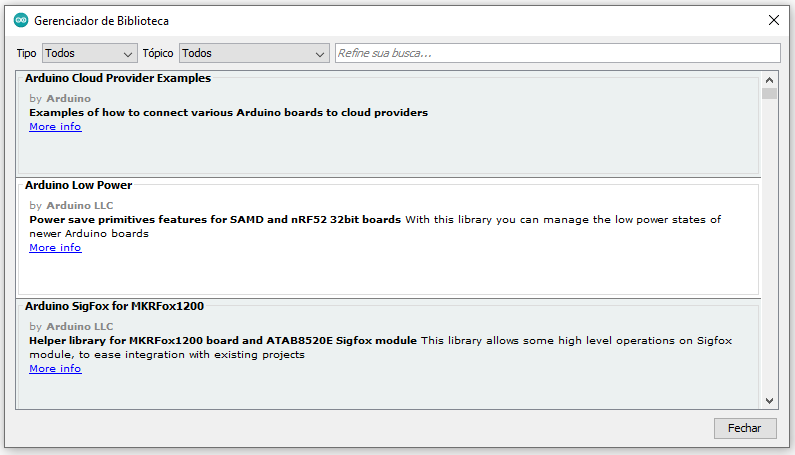Open More info for Arduino Low Power
The image size is (795, 455).
coord(55,248)
